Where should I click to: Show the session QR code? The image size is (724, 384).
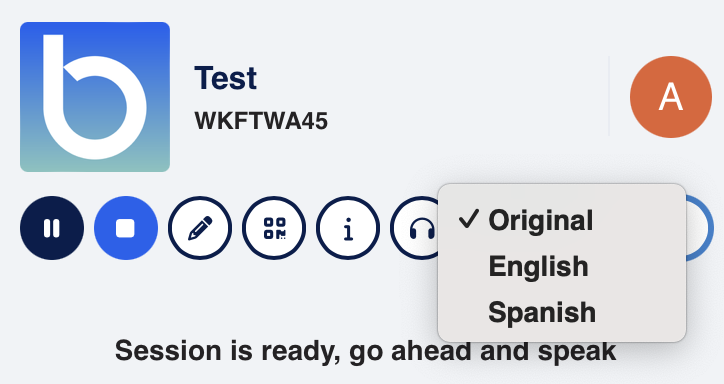(274, 228)
